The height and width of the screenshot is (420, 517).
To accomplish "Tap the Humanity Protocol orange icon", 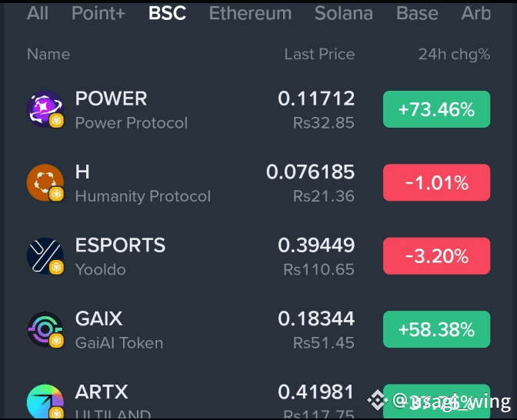I will click(45, 182).
